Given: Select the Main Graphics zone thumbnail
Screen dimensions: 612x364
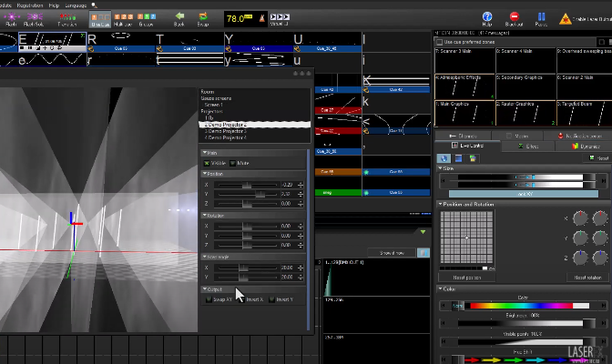Looking at the screenshot, I should click(x=464, y=114).
